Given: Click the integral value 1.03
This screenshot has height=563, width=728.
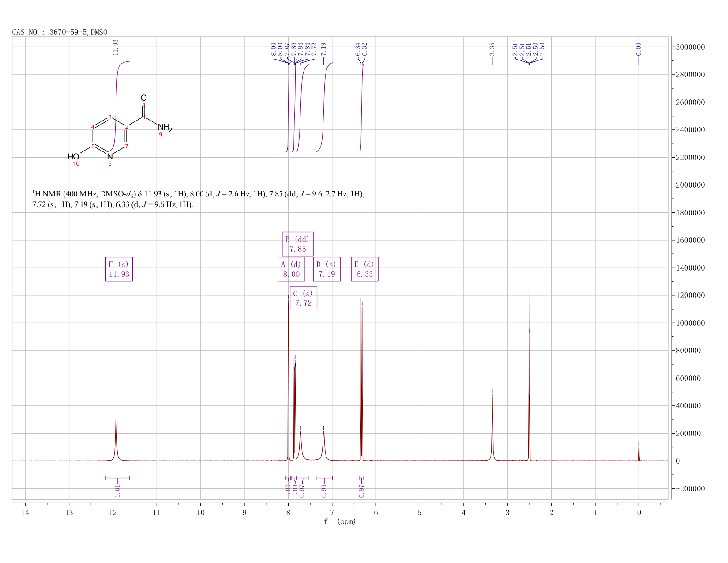Looking at the screenshot, I should (x=295, y=491).
